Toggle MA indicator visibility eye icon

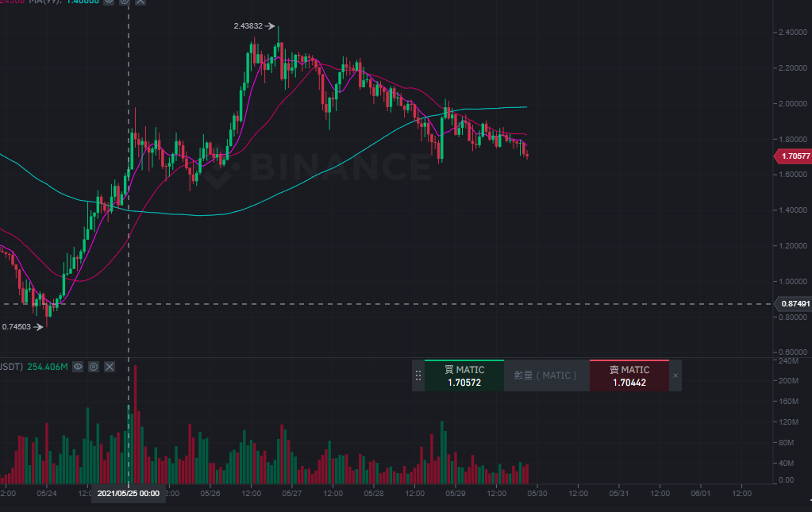click(x=109, y=2)
